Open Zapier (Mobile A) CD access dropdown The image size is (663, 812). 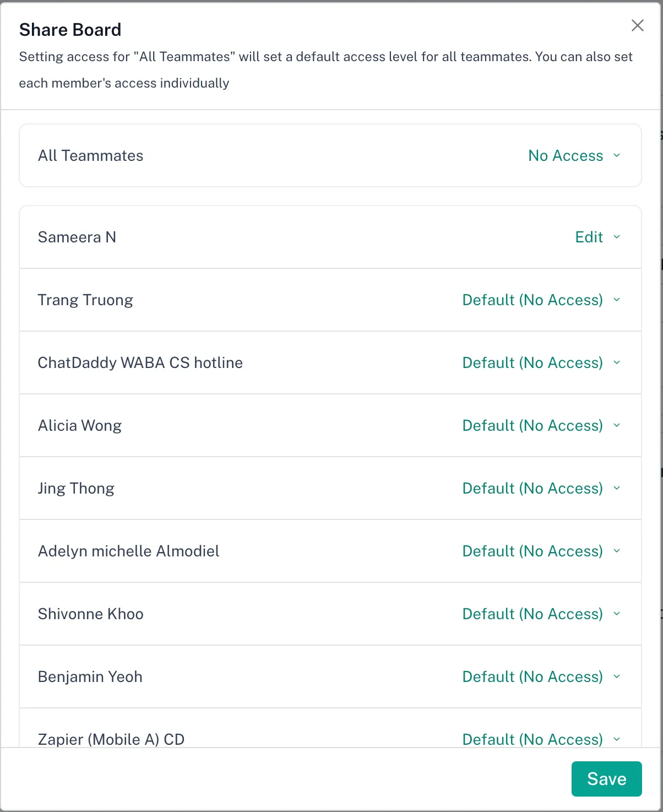pos(532,739)
